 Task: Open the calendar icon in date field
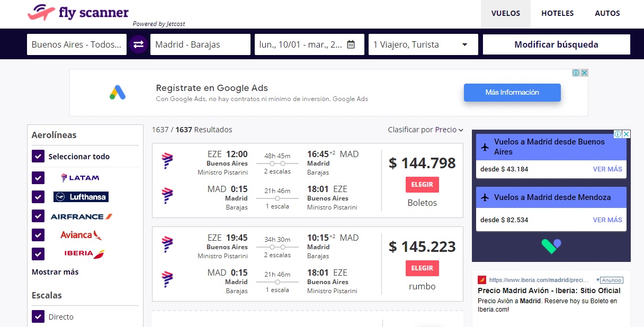pyautogui.click(x=351, y=44)
